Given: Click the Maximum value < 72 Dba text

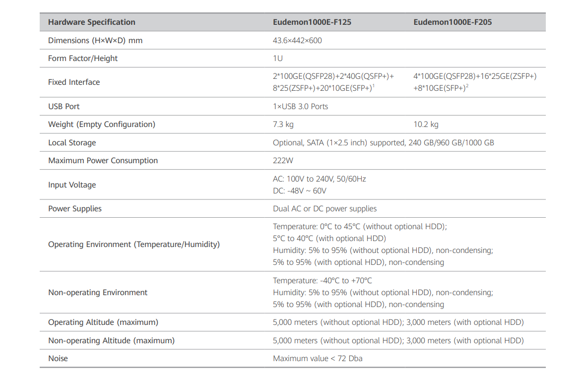Looking at the screenshot, I should click(318, 359).
